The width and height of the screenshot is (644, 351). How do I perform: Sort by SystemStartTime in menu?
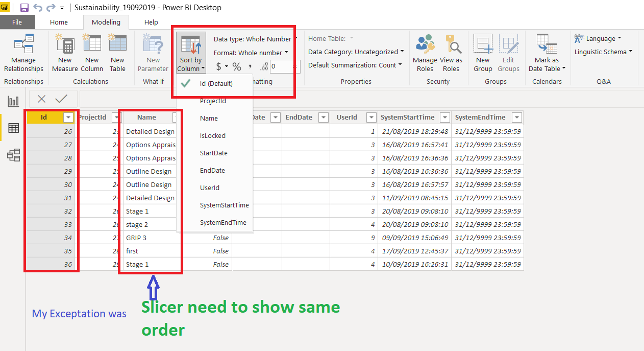click(x=214, y=205)
